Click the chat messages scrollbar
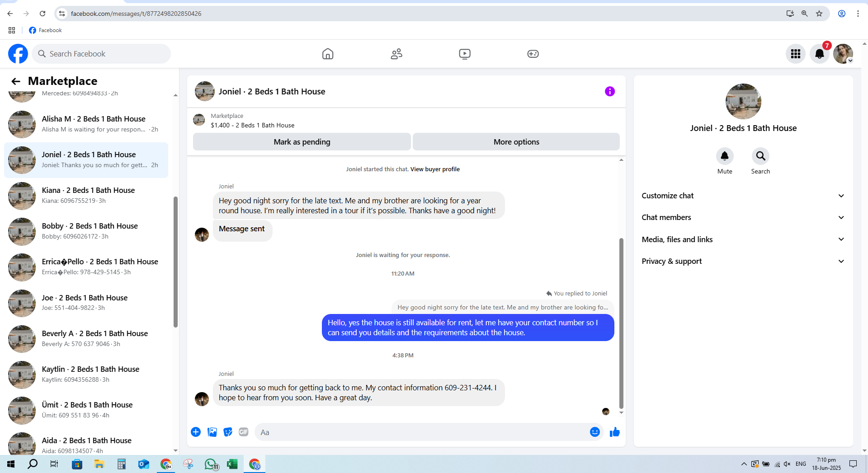868x473 pixels. tap(621, 323)
